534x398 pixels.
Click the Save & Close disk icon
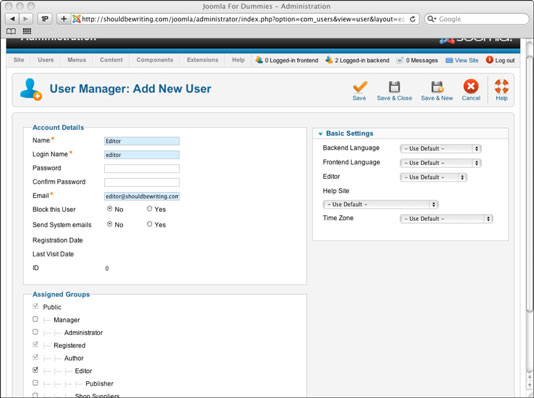[x=394, y=86]
